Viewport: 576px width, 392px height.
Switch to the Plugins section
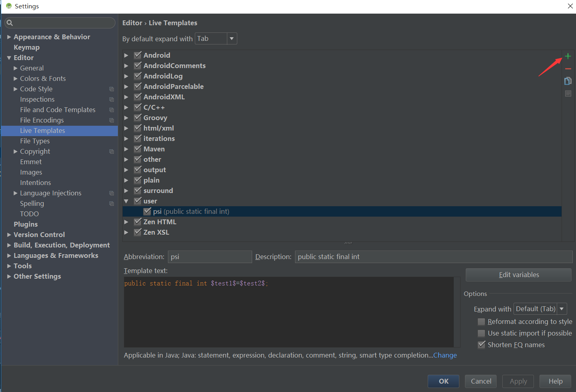pyautogui.click(x=26, y=224)
